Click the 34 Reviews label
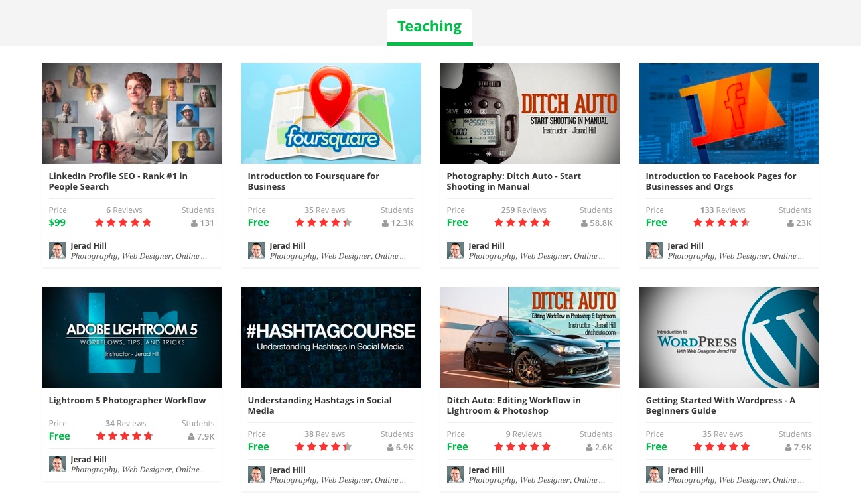861x504 pixels. [126, 424]
